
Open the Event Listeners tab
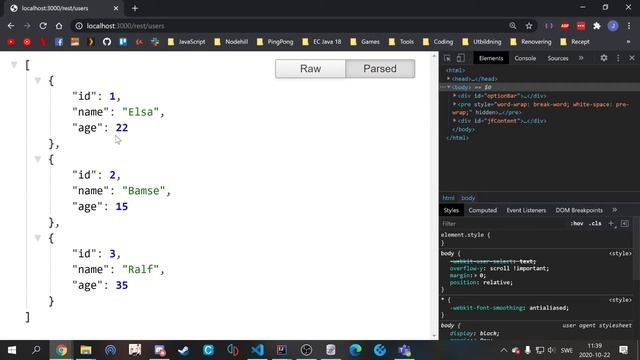pos(526,210)
